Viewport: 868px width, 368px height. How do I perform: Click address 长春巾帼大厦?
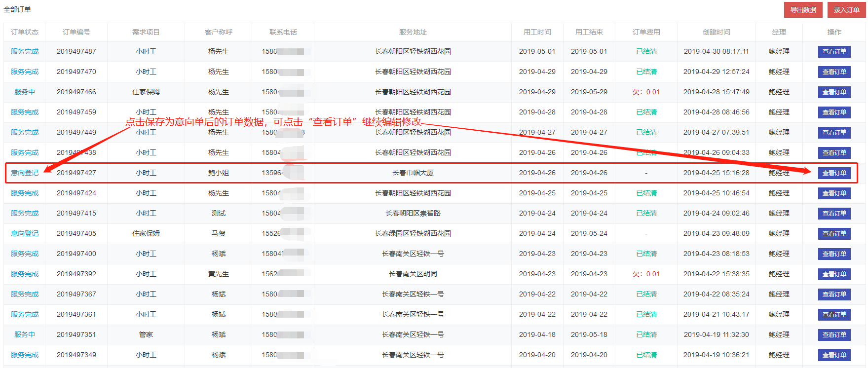413,173
